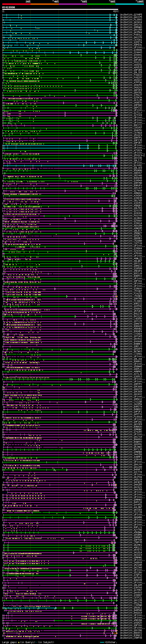Click the cyan alignment bar for UniRef100_Q2YHP5
This screenshot has height=644, width=146.
[x=60, y=15]
